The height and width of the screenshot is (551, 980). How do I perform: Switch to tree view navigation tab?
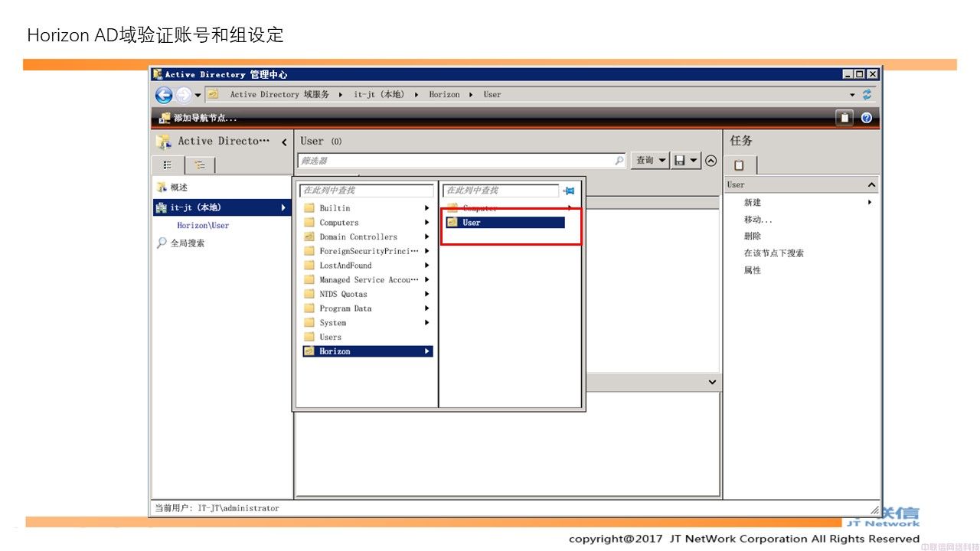[x=200, y=165]
